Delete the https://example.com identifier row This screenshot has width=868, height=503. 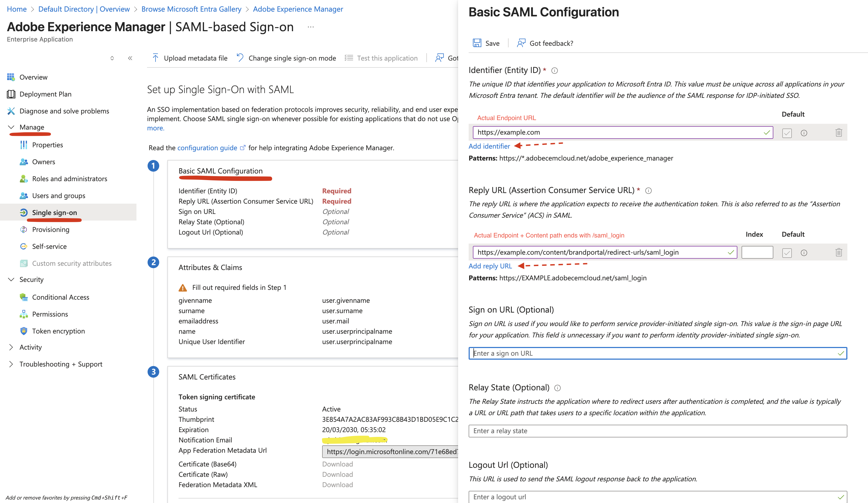[x=839, y=133]
